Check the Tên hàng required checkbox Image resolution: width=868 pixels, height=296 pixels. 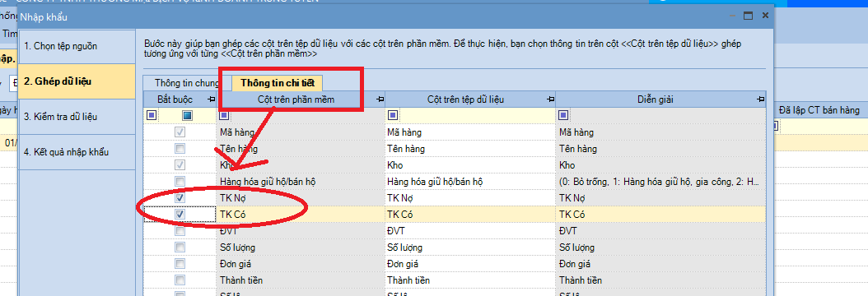coord(180,149)
